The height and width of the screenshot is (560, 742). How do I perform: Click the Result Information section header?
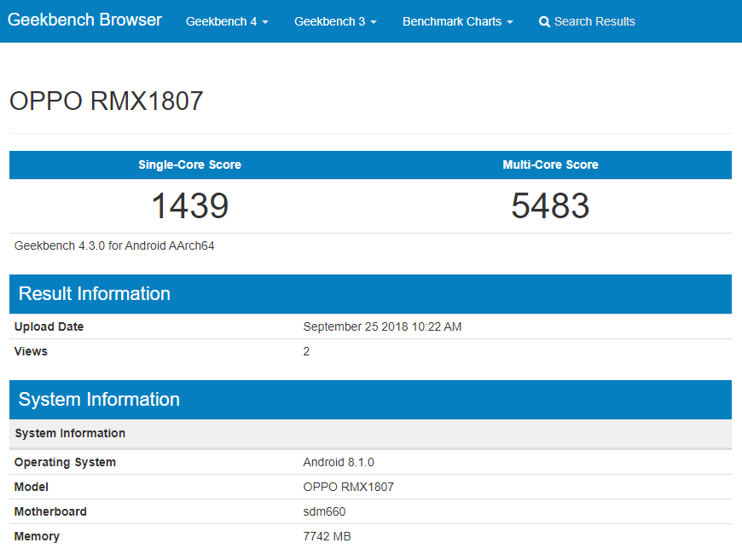370,294
